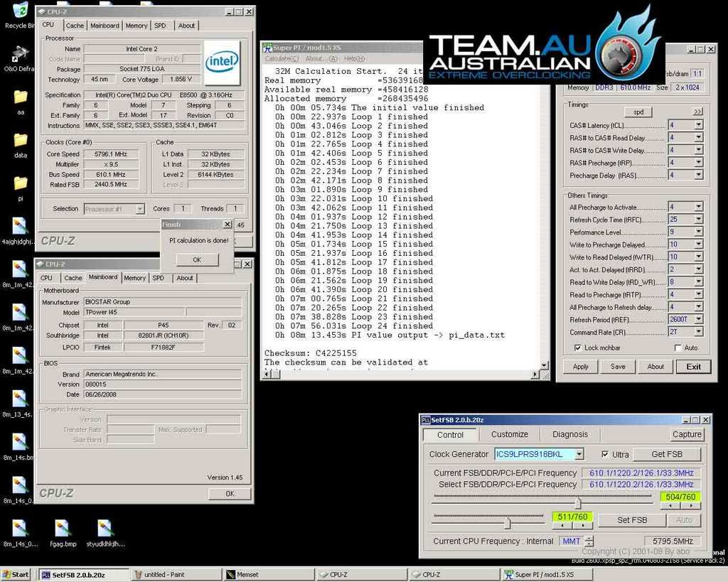Enable the Auto checkbox in MemSet
This screenshot has width=728, height=582.
click(x=678, y=347)
